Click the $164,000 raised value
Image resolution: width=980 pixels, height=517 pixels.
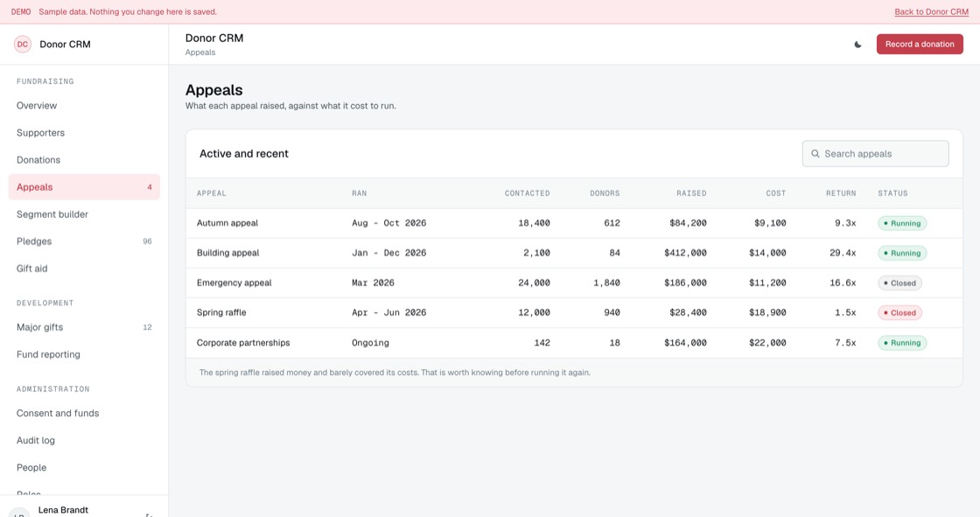click(686, 343)
